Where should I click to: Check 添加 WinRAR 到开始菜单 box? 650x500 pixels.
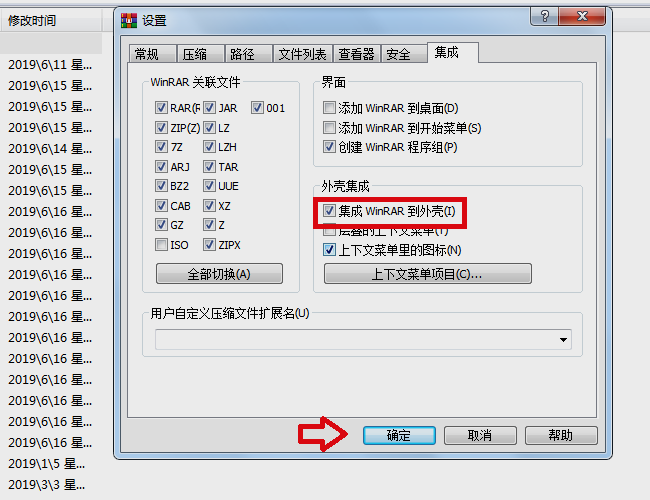329,128
